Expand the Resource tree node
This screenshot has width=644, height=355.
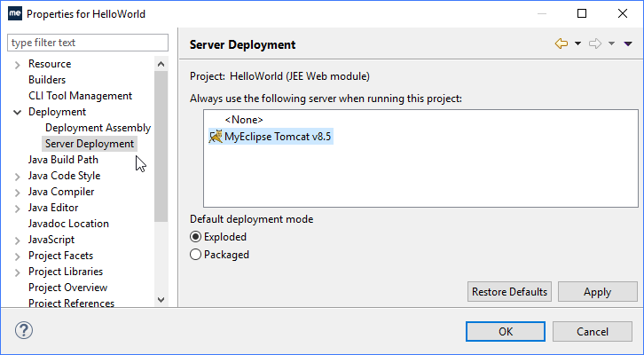point(17,65)
